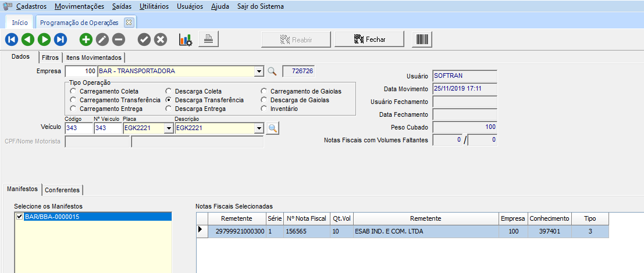Click Sair do Sistema menu item
Screen dimensions: 644x273
click(261, 6)
